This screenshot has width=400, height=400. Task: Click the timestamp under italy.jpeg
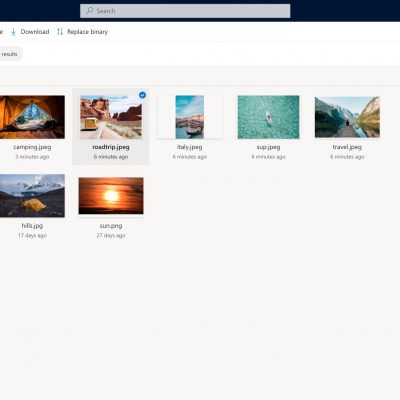click(x=190, y=157)
